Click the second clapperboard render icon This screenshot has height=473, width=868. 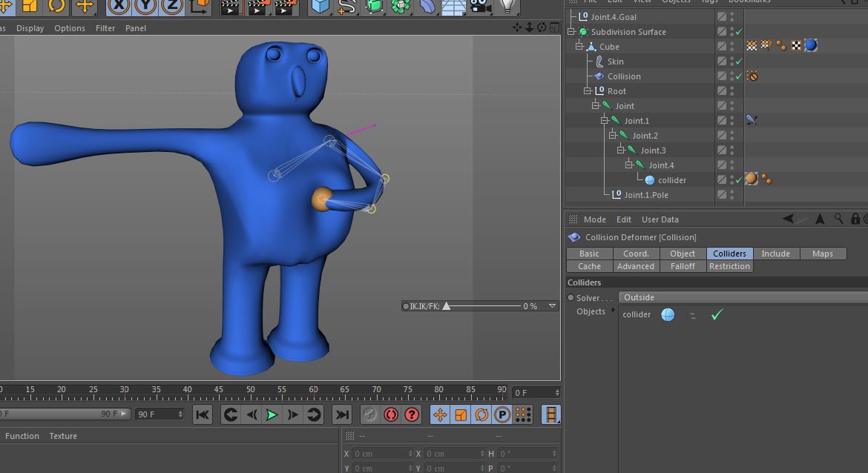tap(258, 7)
